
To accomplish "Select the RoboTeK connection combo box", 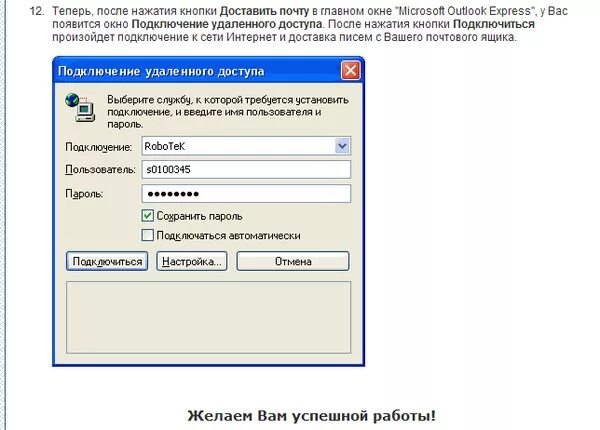I will click(x=246, y=146).
